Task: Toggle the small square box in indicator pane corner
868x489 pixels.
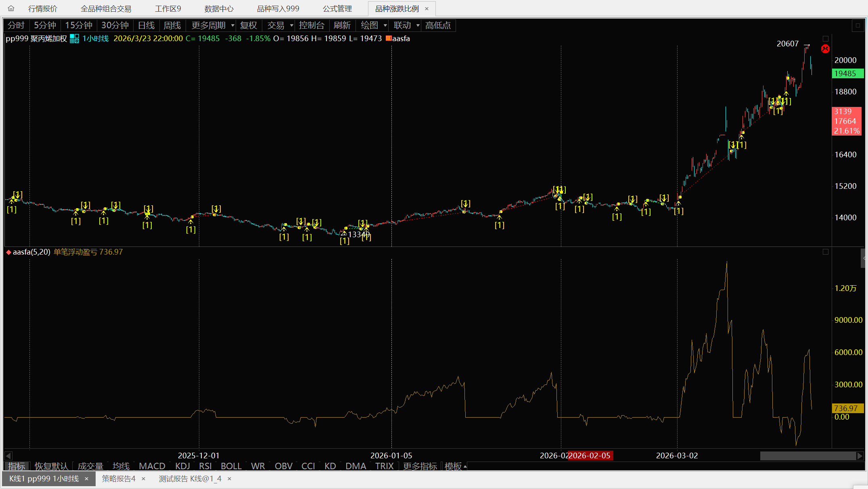Action: 826,252
